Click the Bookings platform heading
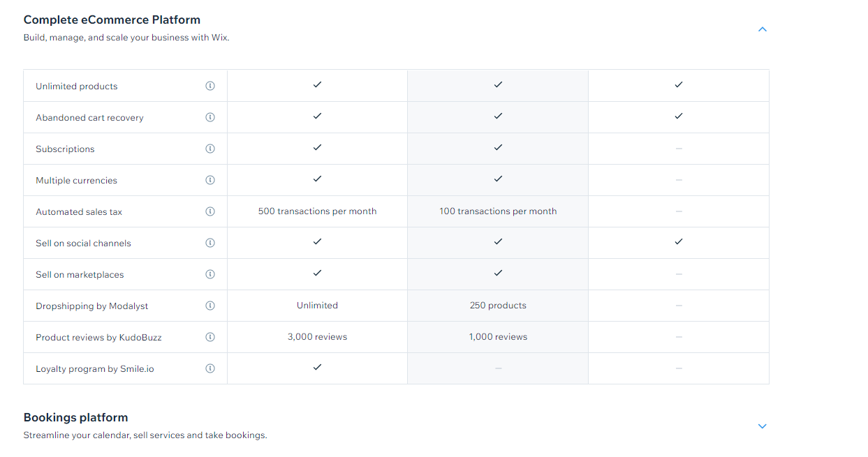Screen dimensions: 868x457 pos(75,417)
